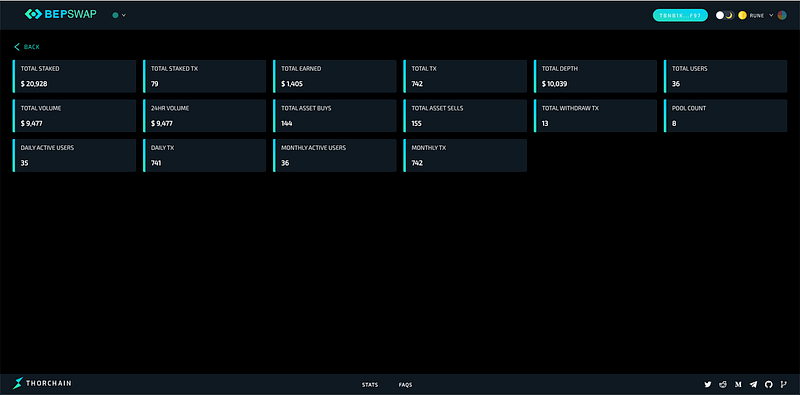Screen dimensions: 800x395
Task: Open the GitHub link in footer
Action: 769,385
